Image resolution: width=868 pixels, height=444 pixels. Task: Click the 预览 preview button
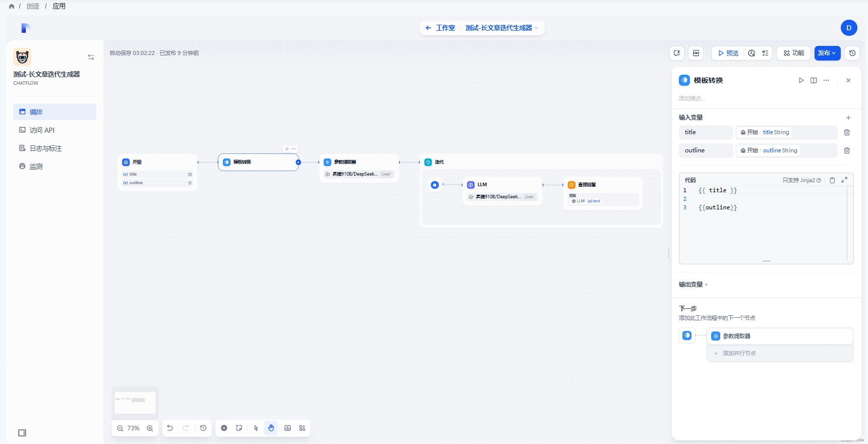(x=728, y=53)
